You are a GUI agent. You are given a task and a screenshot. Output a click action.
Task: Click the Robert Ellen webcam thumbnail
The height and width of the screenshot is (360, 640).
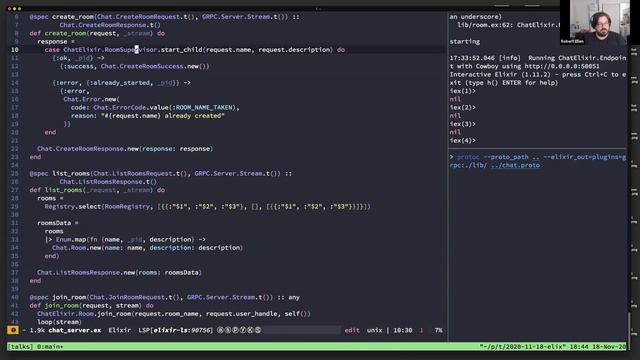click(x=594, y=22)
